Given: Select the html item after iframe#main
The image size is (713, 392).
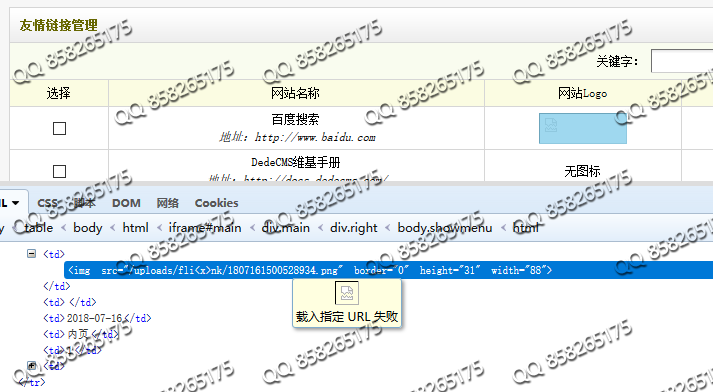Looking at the screenshot, I should tap(526, 227).
